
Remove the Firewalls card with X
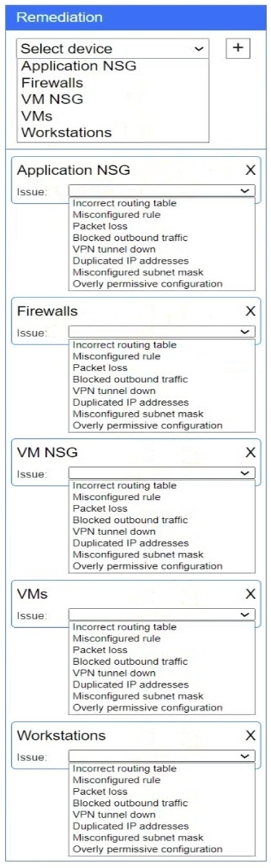(250, 311)
